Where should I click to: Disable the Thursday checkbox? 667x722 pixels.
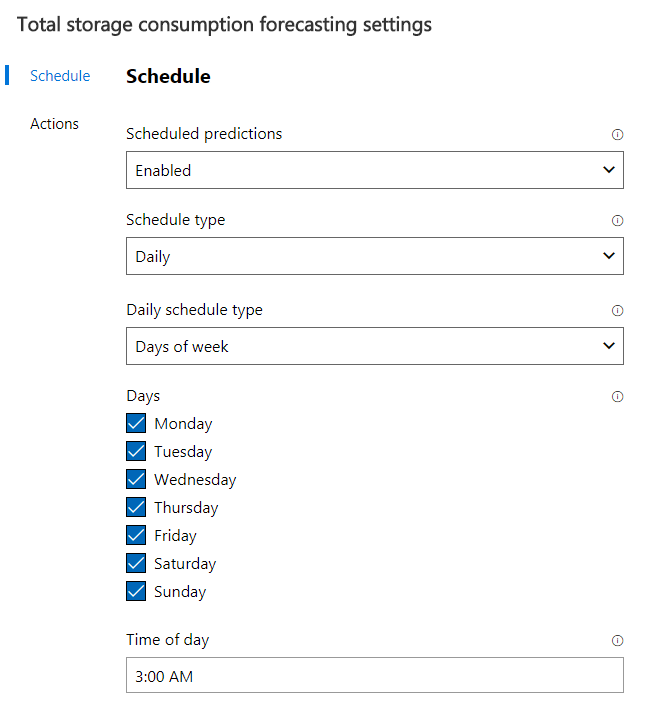click(x=137, y=507)
